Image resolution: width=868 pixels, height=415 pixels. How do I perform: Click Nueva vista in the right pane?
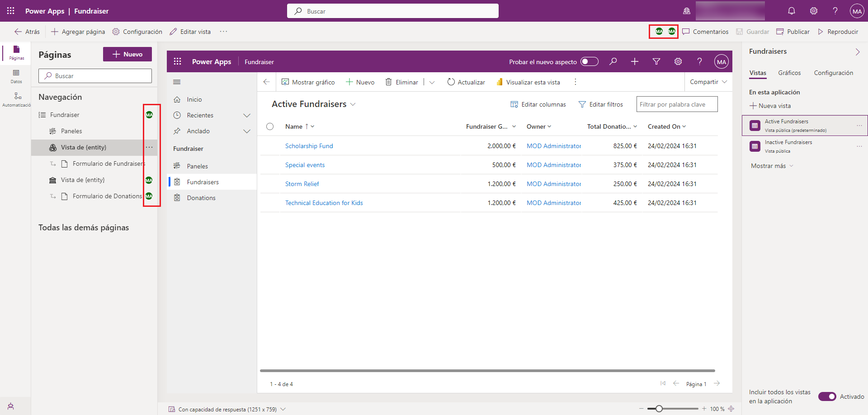click(x=770, y=106)
